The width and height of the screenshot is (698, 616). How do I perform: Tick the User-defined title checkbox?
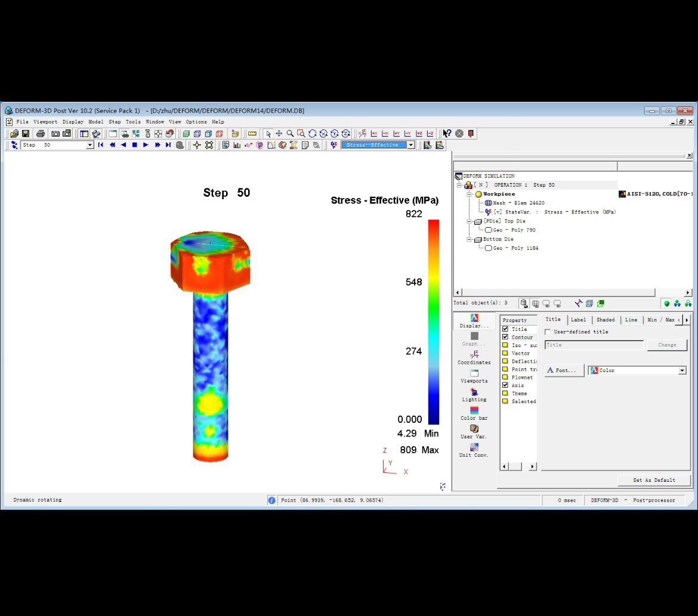[548, 332]
